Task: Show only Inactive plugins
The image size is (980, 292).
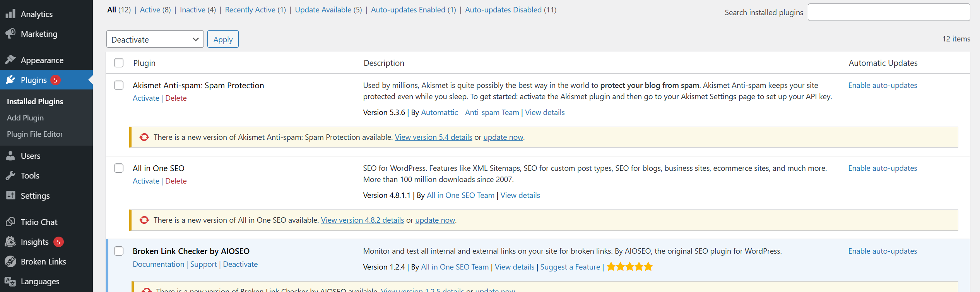Action: pos(192,10)
